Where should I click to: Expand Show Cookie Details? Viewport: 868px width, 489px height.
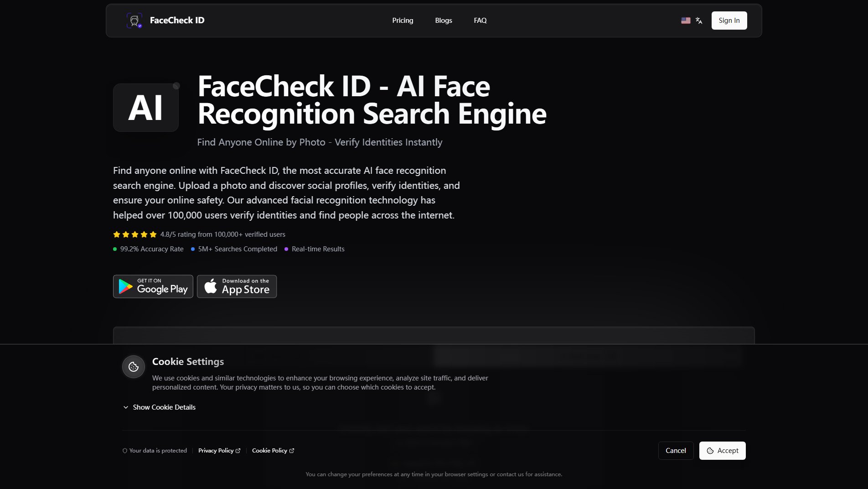(x=159, y=407)
